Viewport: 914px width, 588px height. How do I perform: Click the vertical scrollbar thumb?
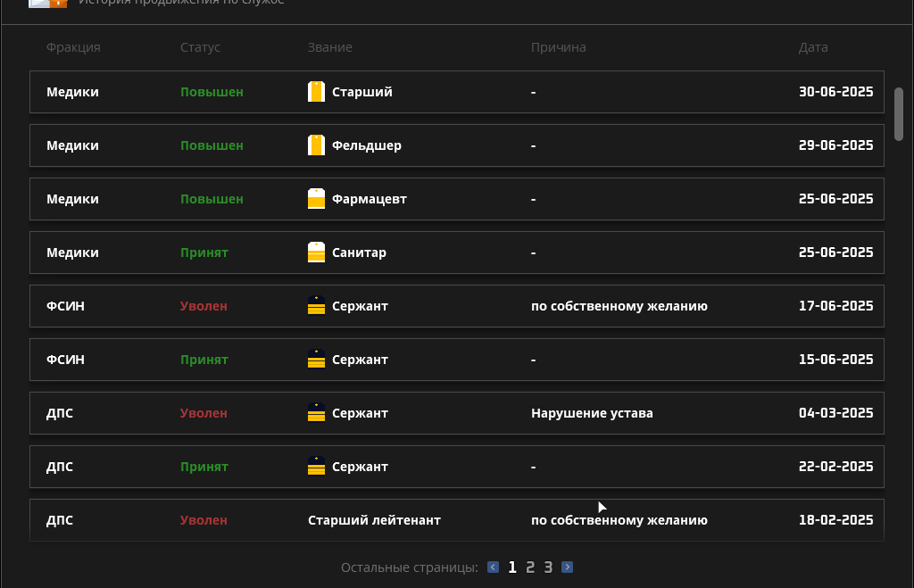click(x=899, y=114)
